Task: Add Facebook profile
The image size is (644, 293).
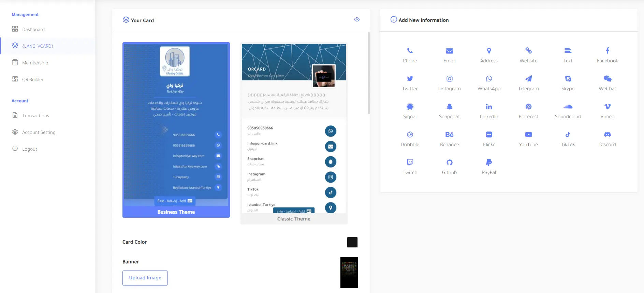Action: pos(608,55)
